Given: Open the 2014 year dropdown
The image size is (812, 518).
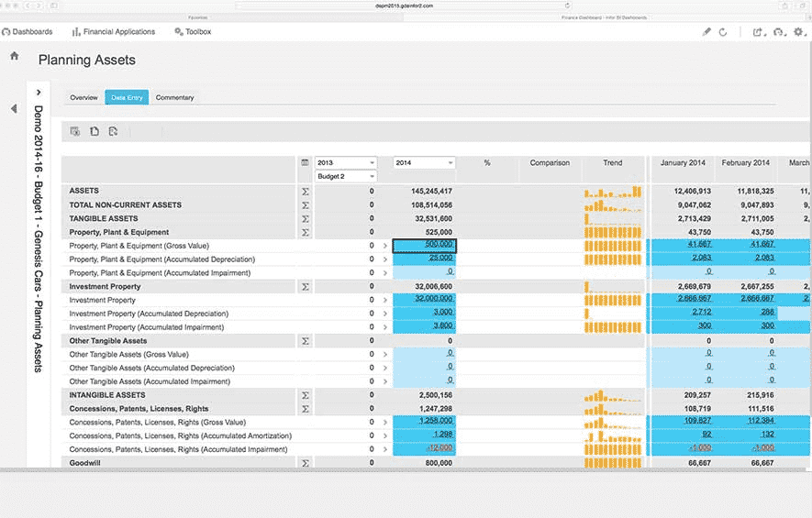Looking at the screenshot, I should point(424,162).
